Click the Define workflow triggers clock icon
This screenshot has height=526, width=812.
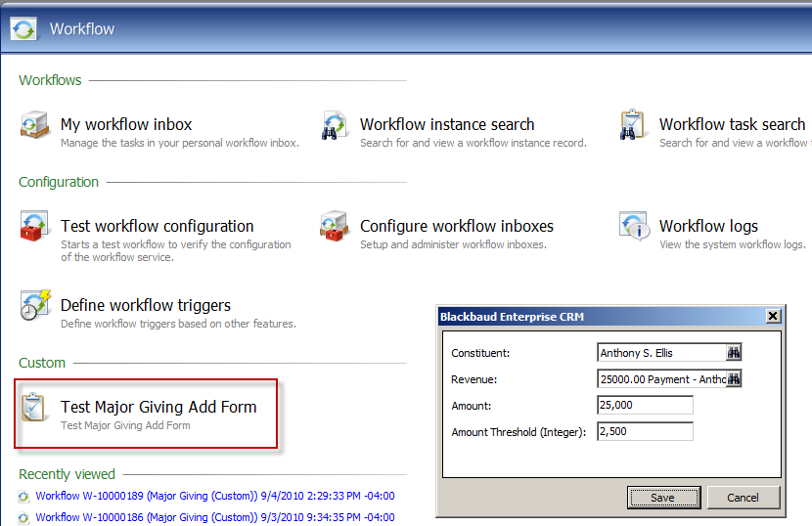[35, 305]
